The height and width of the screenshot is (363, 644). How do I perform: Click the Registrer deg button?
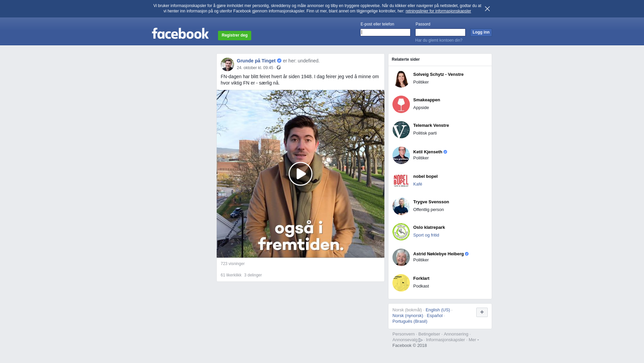coord(234,35)
